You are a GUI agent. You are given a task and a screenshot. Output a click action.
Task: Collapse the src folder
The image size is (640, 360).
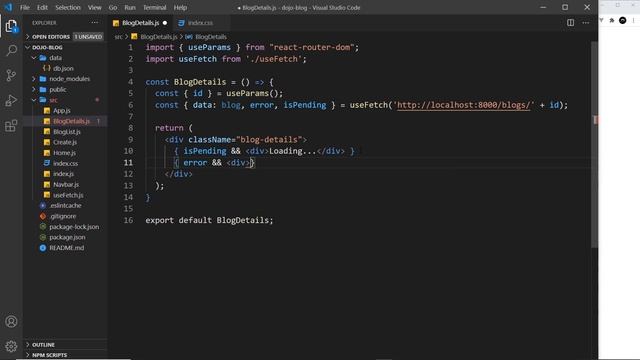click(x=53, y=100)
